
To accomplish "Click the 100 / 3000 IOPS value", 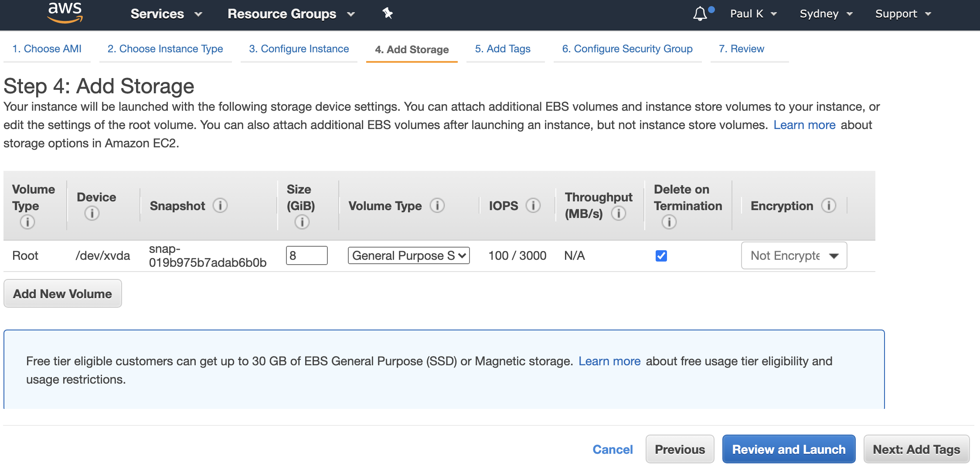I will (517, 255).
